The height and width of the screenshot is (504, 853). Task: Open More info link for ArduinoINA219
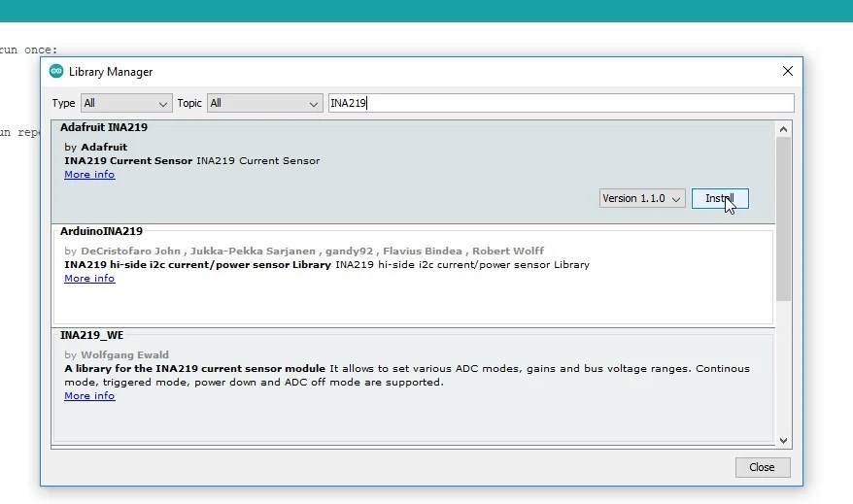coord(89,279)
